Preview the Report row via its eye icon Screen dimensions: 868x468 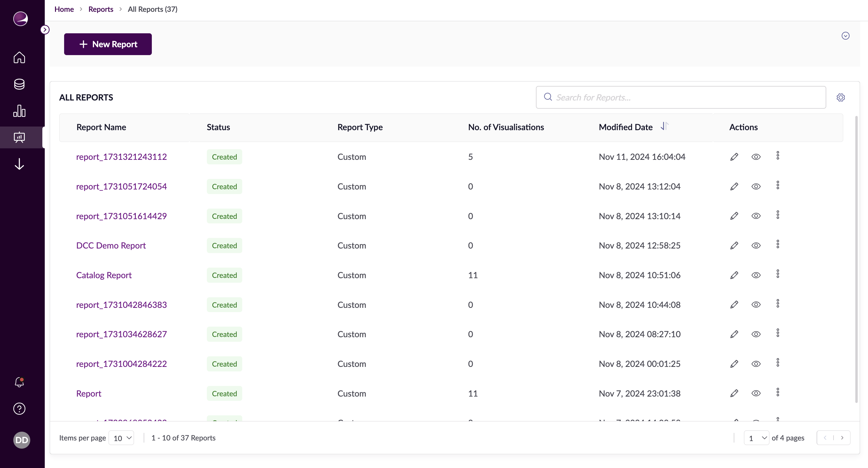(x=756, y=394)
